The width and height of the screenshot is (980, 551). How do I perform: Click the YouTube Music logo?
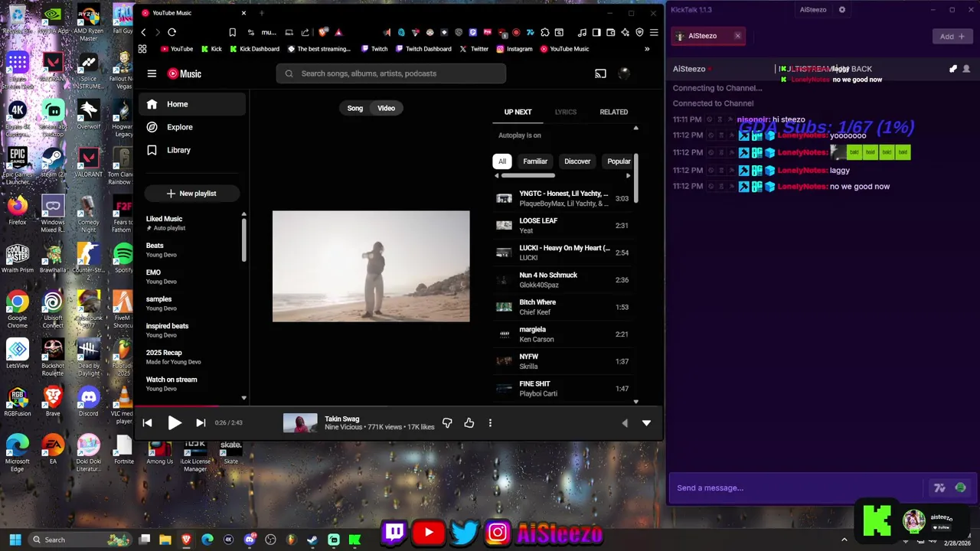coord(185,73)
